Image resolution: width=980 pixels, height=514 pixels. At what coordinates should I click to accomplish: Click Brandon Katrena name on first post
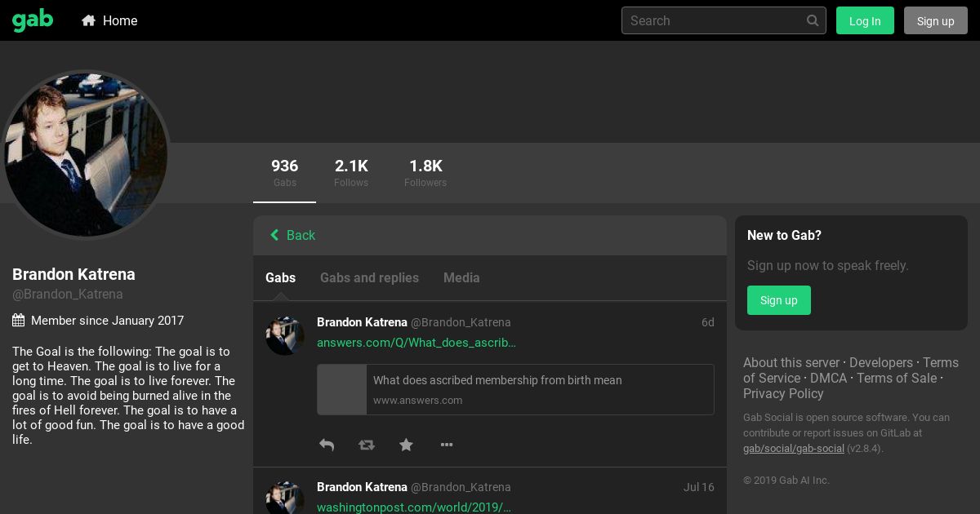tap(362, 322)
